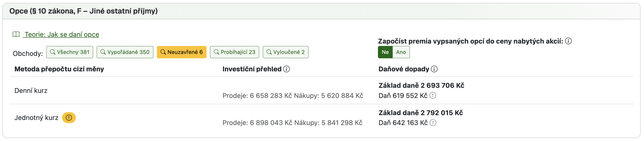Image resolution: width=644 pixels, height=141 pixels.
Task: Click the magnifier icon inside "Všechny 381"
Action: [53, 52]
